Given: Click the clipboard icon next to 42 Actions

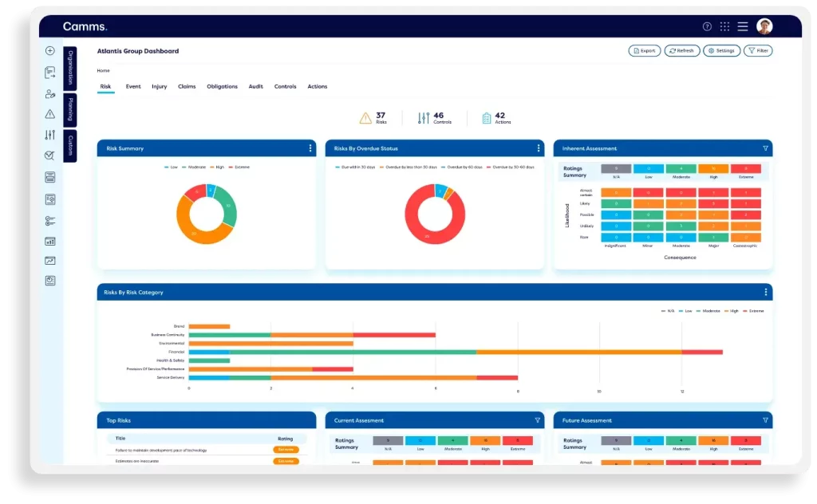Looking at the screenshot, I should [x=486, y=117].
